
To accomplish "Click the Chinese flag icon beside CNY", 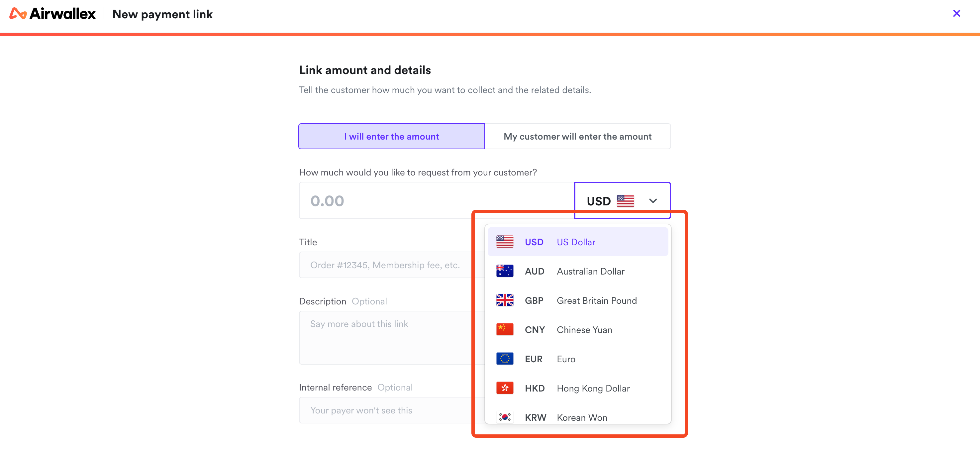I will coord(505,329).
